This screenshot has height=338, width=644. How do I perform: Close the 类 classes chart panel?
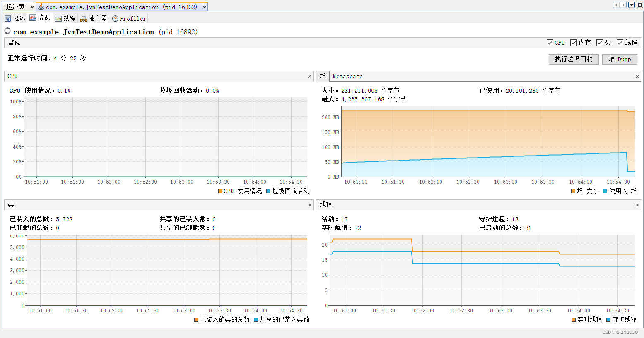point(310,205)
